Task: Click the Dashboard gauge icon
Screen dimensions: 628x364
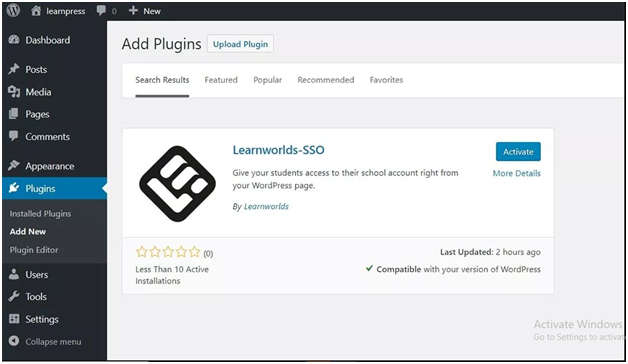Action: [x=14, y=40]
